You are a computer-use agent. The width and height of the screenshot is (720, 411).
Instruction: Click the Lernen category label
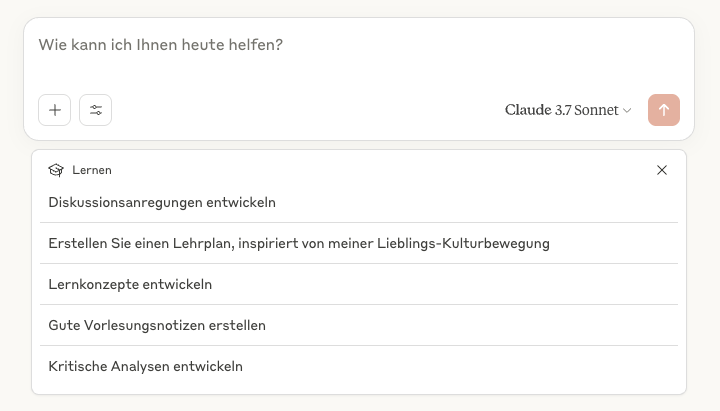click(92, 170)
